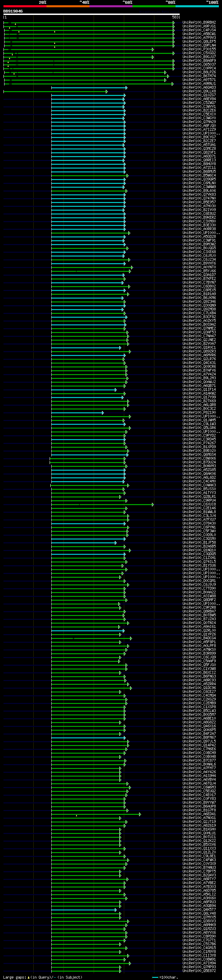The width and height of the screenshot is (222, 980).
Task: Select hit label UniRef100_Q89ZR3
Action: [x=199, y=351]
